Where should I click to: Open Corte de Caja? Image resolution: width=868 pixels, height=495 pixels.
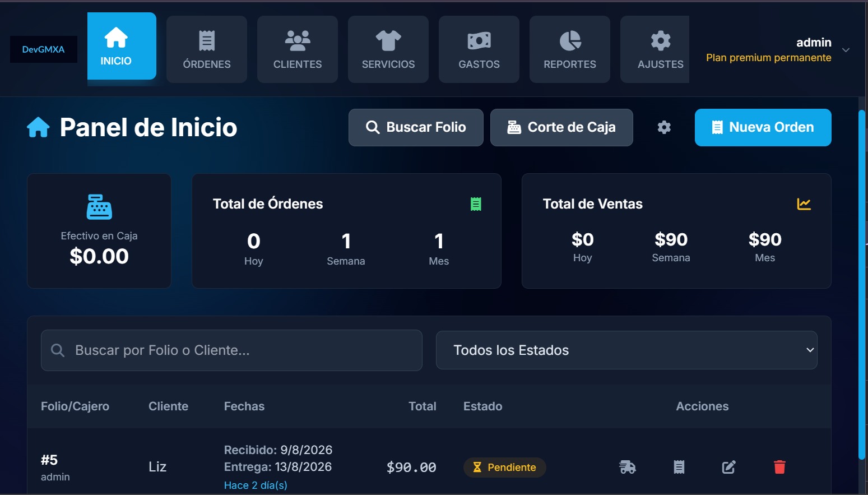[x=561, y=127]
